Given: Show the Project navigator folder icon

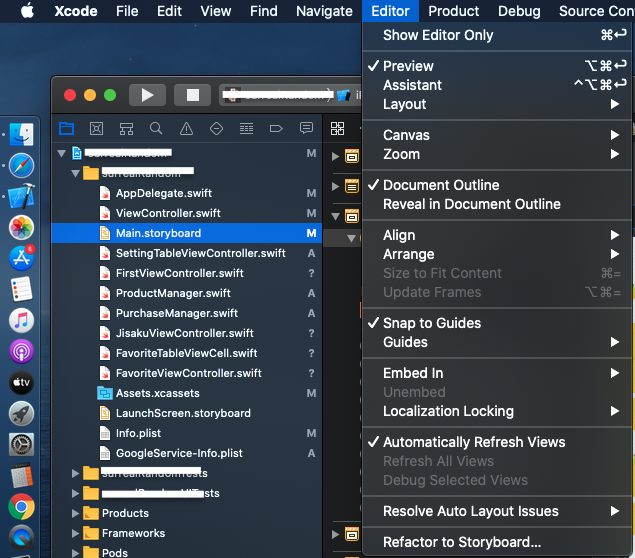Looking at the screenshot, I should click(x=66, y=129).
